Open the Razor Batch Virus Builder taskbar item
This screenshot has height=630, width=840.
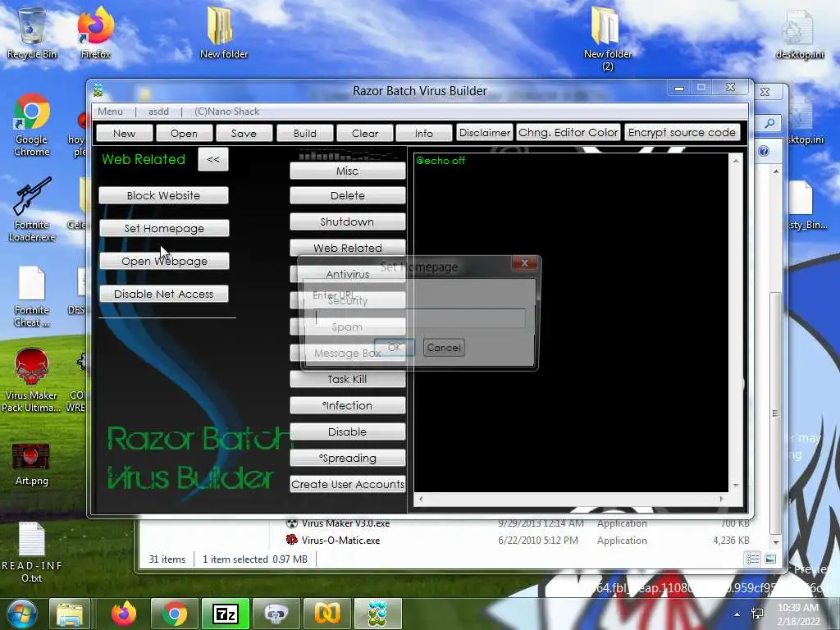pos(377,614)
